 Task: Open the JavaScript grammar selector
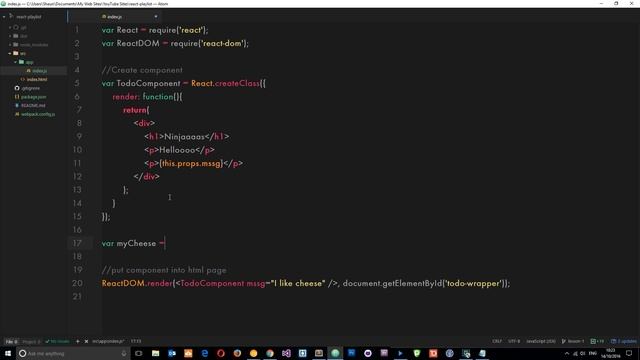(x=541, y=341)
